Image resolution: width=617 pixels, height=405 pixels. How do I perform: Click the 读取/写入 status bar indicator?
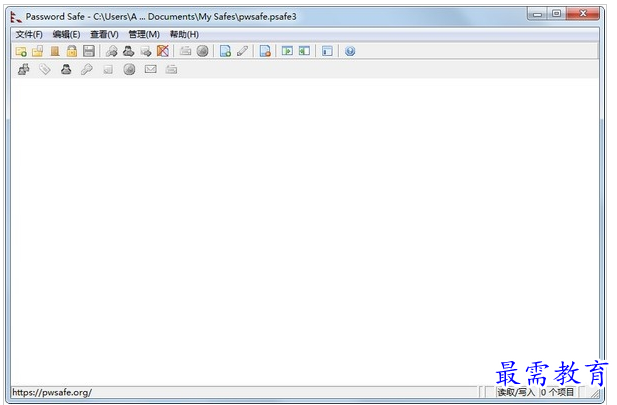[516, 392]
